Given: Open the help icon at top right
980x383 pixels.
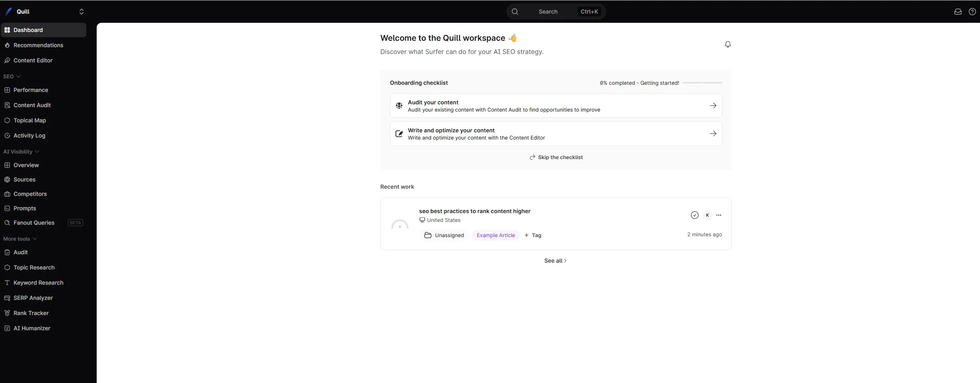Looking at the screenshot, I should click(x=972, y=12).
